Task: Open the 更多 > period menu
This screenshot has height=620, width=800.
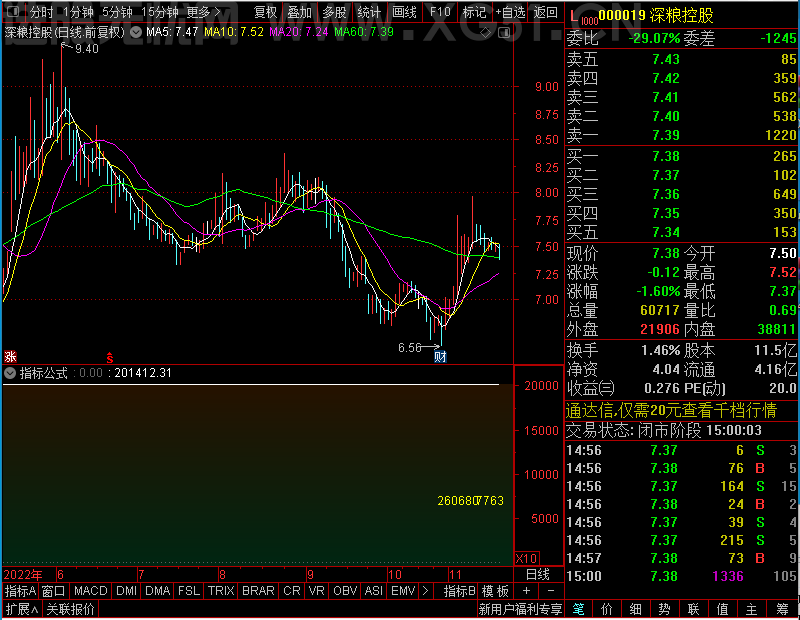Action: (x=203, y=12)
